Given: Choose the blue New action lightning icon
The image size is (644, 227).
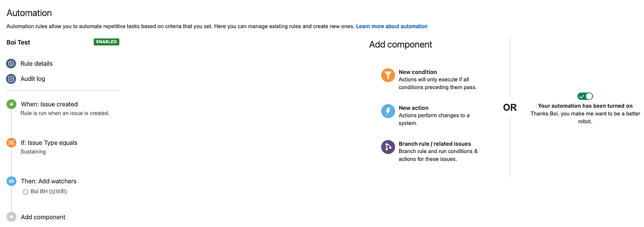Looking at the screenshot, I should 388,111.
